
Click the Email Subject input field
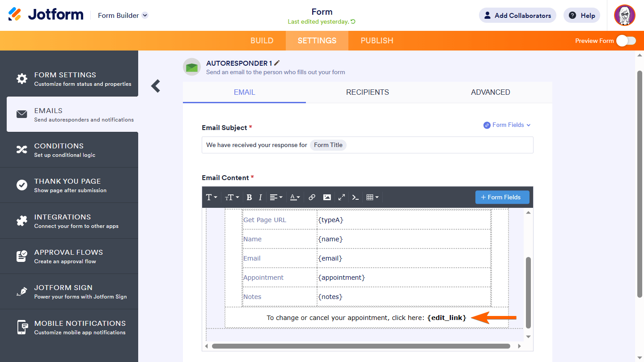(438, 145)
